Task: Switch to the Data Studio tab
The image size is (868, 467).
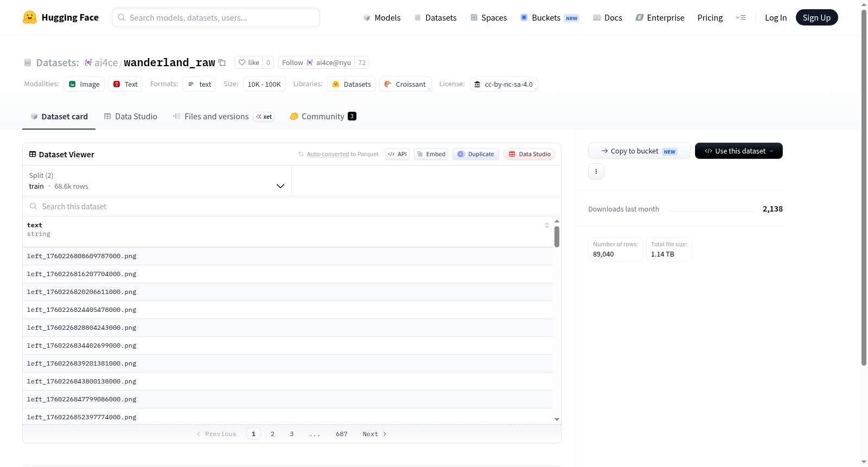Action: 131,117
